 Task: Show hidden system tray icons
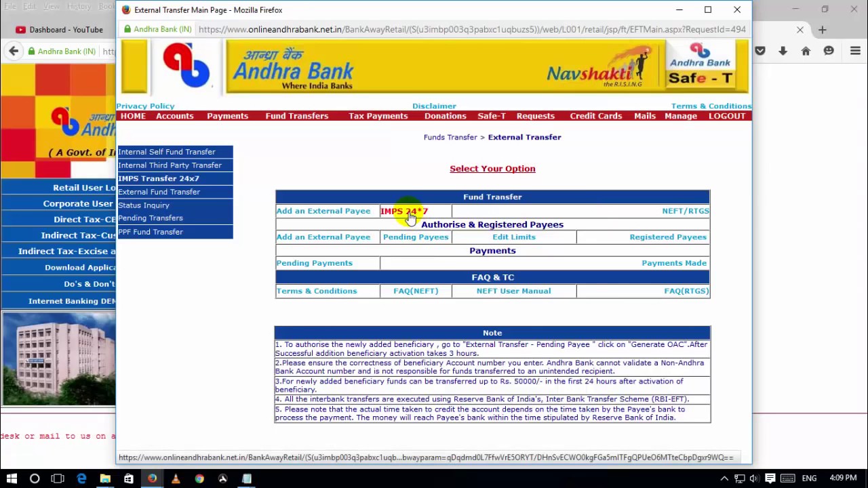click(724, 479)
